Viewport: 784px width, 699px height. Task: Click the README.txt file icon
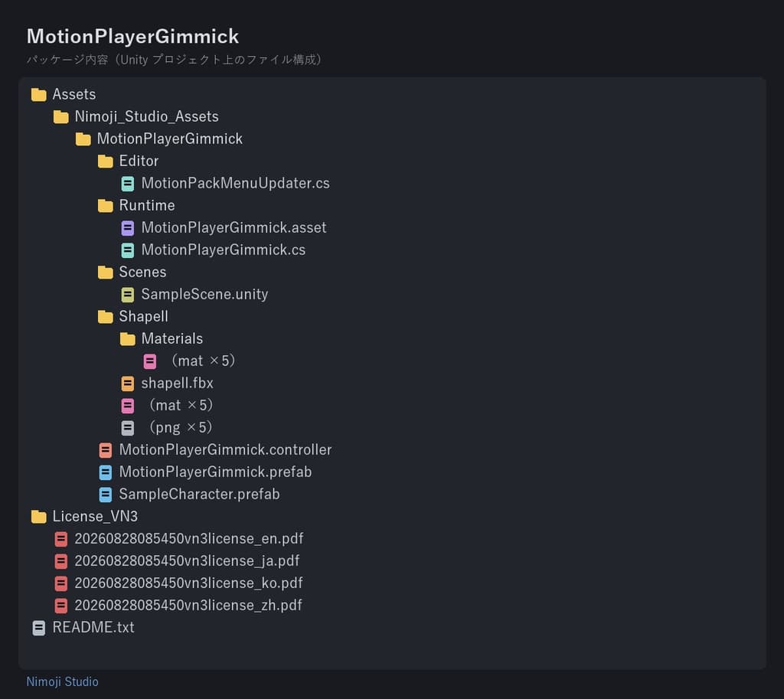coord(38,628)
